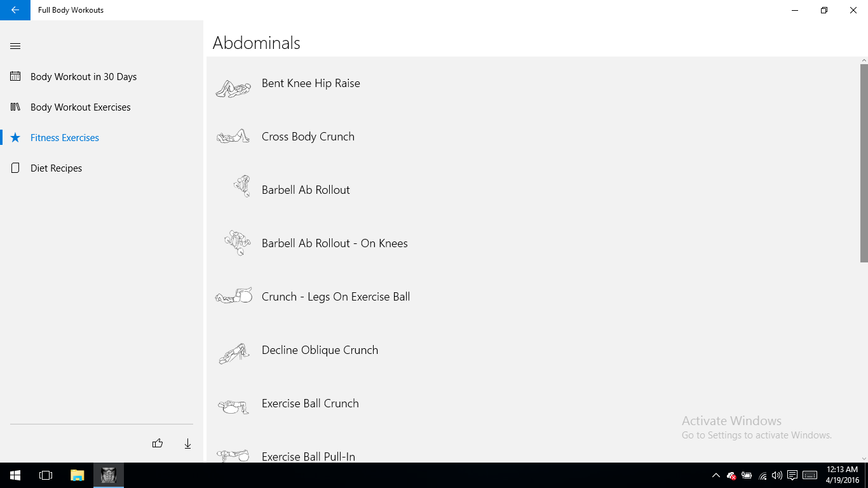868x488 pixels.
Task: Click the Diet Recipes page icon
Action: tap(15, 168)
